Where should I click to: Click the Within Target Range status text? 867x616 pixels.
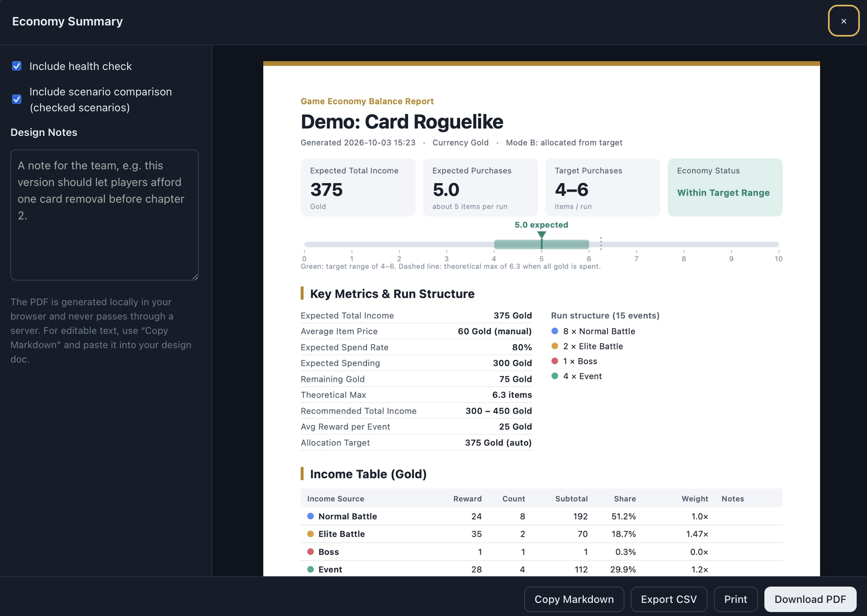(x=723, y=193)
